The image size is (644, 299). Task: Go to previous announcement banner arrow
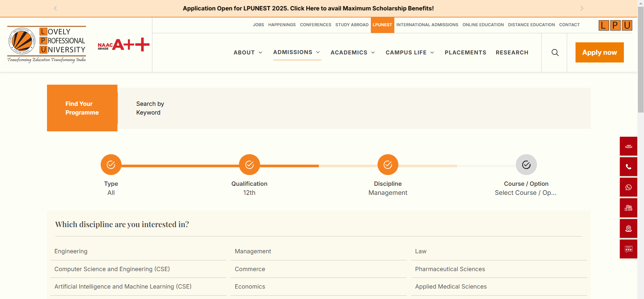(55, 8)
